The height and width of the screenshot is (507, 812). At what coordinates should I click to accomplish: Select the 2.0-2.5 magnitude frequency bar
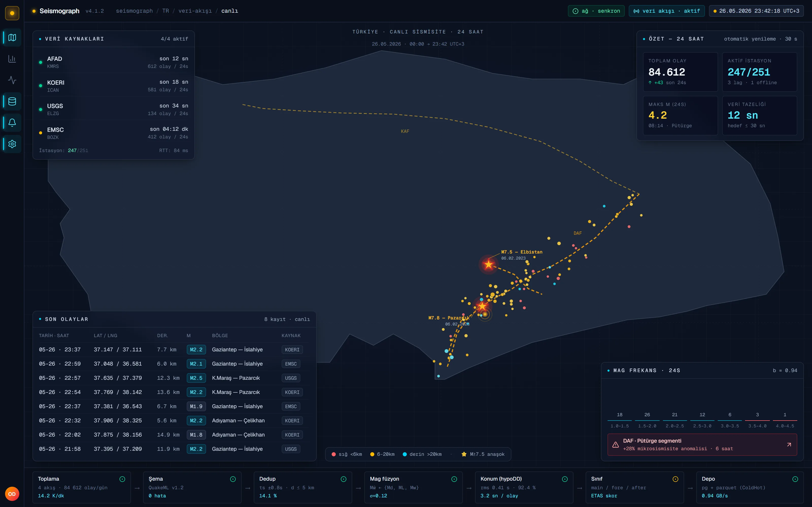point(674,420)
